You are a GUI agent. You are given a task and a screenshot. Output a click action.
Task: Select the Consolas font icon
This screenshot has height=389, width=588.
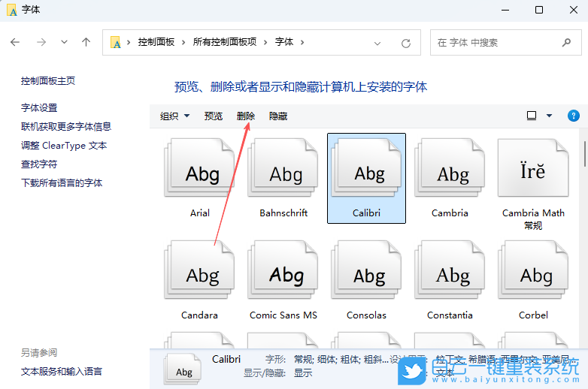click(366, 270)
